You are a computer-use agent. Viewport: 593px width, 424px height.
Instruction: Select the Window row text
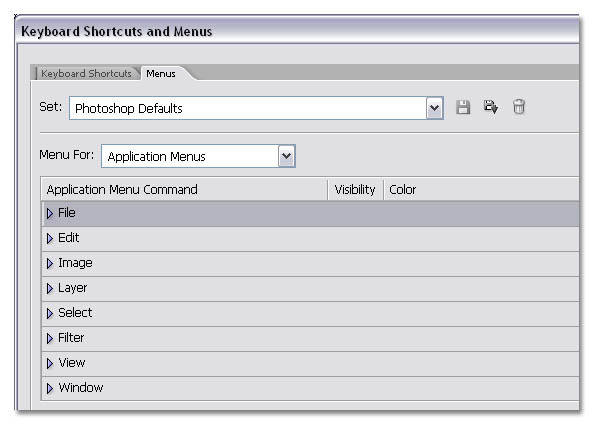click(x=81, y=387)
